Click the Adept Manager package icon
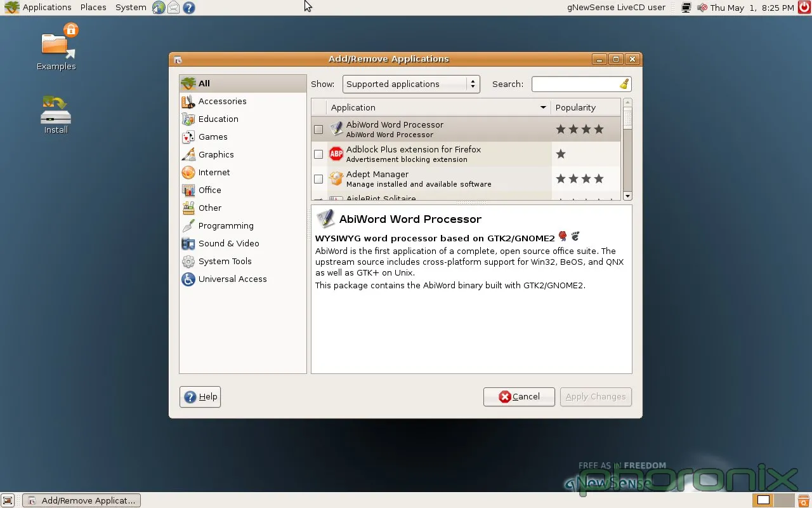Image resolution: width=812 pixels, height=508 pixels. (x=336, y=178)
